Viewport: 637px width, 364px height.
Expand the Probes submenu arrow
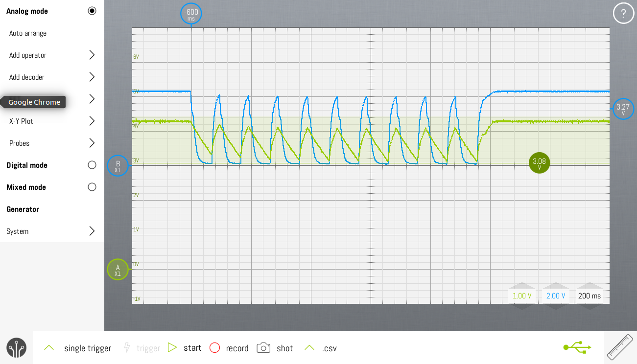point(92,143)
